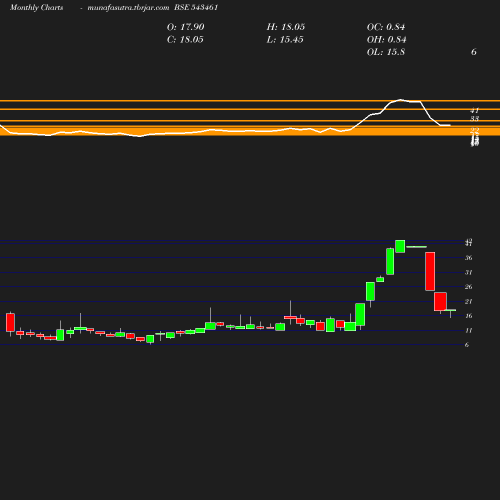Click the 'OC: 0.84' reading
The width and height of the screenshot is (500, 500).
click(x=386, y=27)
